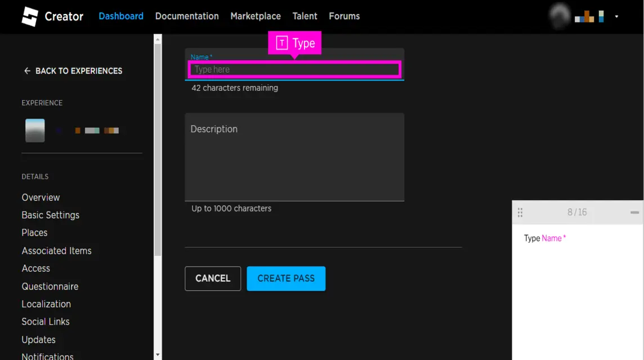644x360 pixels.
Task: Open the Marketplace menu item
Action: tap(256, 16)
